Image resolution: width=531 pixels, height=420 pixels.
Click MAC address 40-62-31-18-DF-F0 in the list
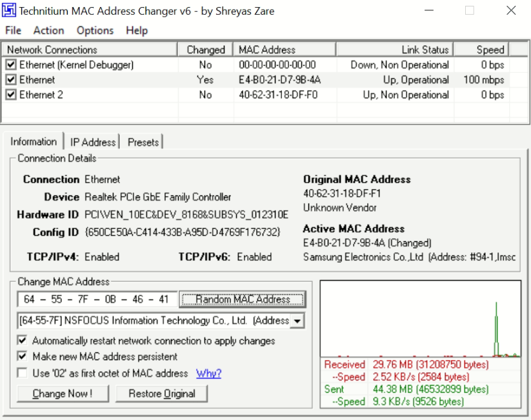[x=278, y=95]
